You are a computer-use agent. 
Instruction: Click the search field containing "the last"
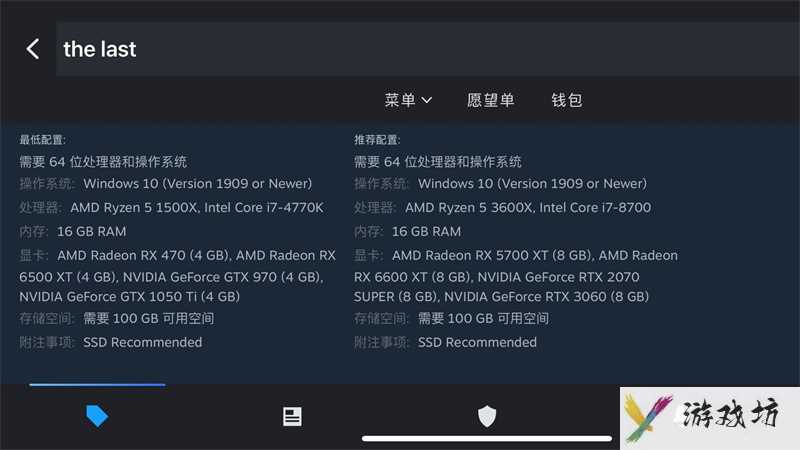[x=428, y=49]
